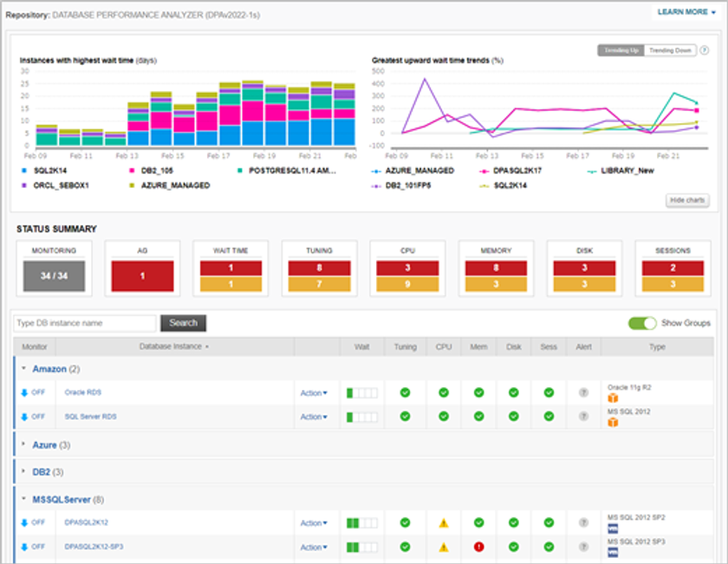Click the CPU warning triangle for DPASQL2K12
The width and height of the screenshot is (728, 564).
(443, 522)
